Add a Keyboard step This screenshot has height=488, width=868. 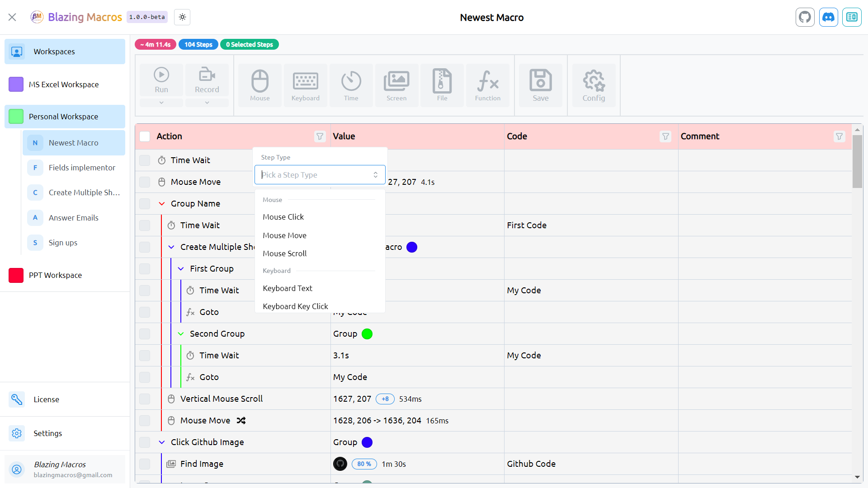click(306, 85)
